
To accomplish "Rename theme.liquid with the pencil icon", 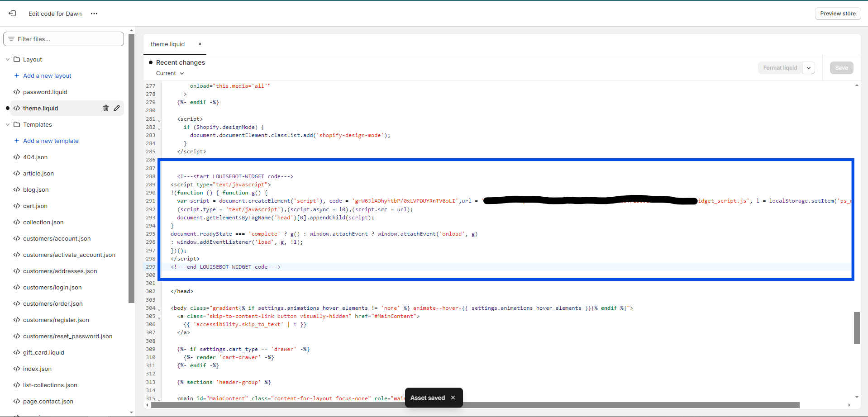I will click(117, 108).
